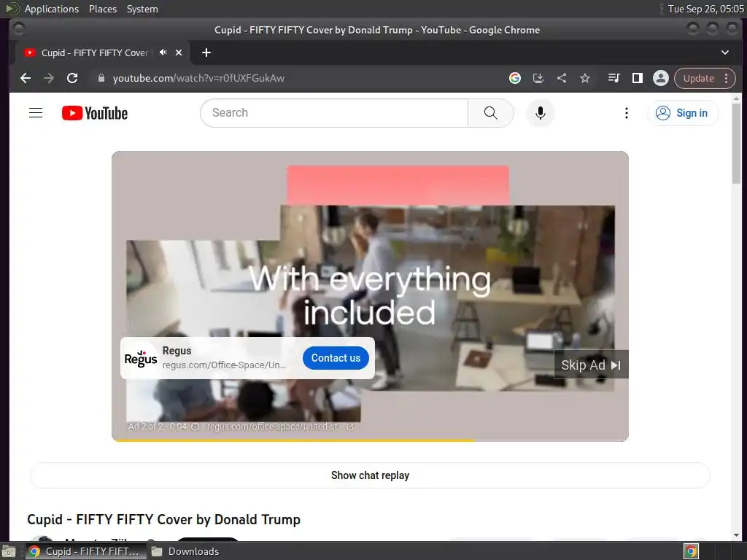Open the Chrome three-dot menu next to Update
This screenshot has height=560, width=747.
(726, 78)
